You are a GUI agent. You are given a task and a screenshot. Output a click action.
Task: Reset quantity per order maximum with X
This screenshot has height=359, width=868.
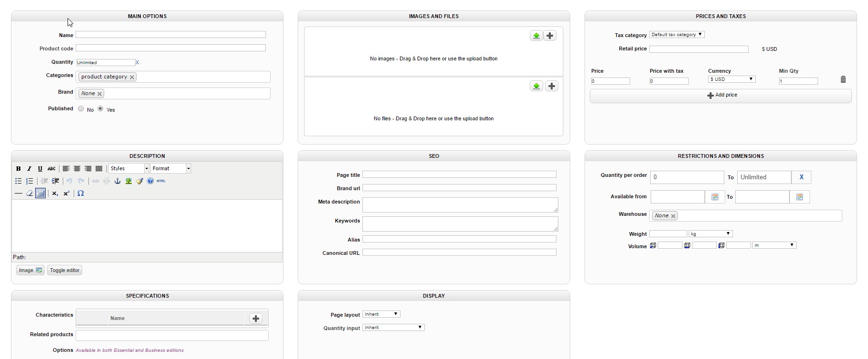pos(801,177)
